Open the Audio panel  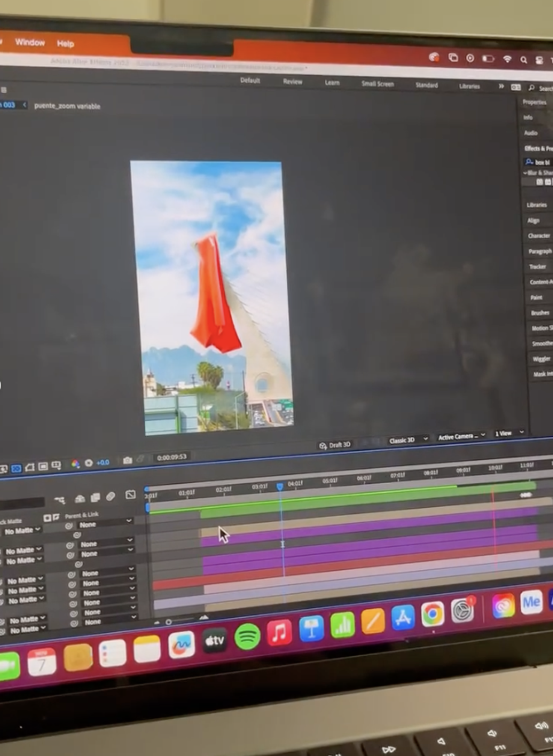click(x=531, y=133)
